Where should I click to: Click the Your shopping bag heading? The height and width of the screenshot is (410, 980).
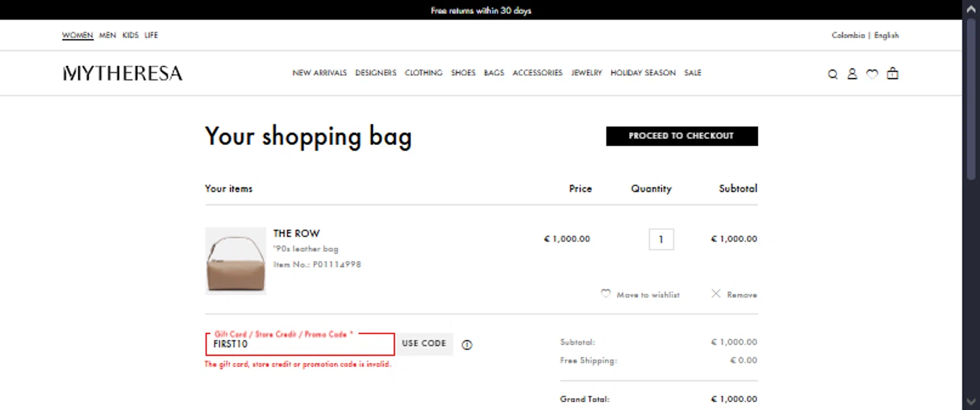point(308,136)
